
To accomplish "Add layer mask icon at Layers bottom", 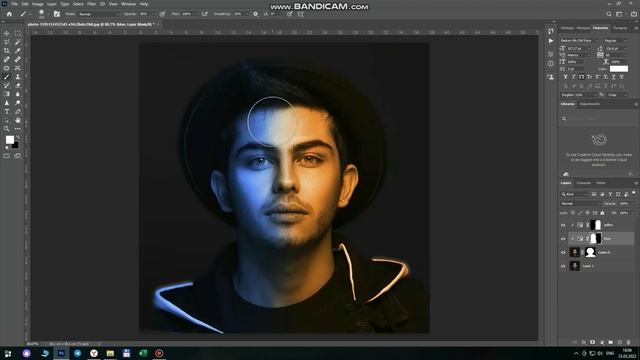I will coord(593,342).
